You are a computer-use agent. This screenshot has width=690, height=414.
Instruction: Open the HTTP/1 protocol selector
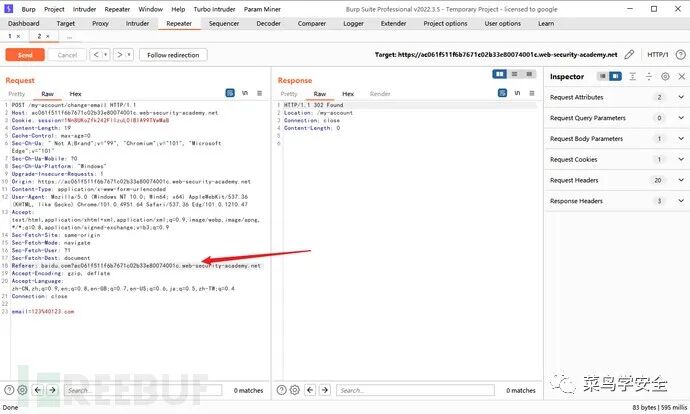coord(657,55)
